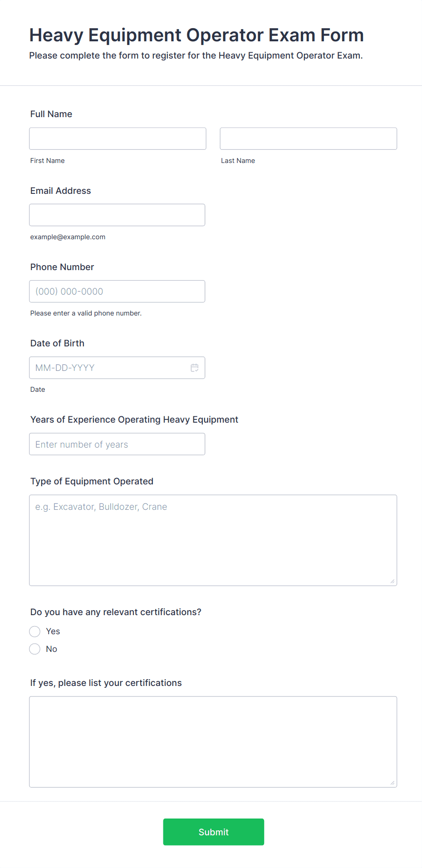Click the certifications list text area
422x868 pixels.
click(x=213, y=742)
